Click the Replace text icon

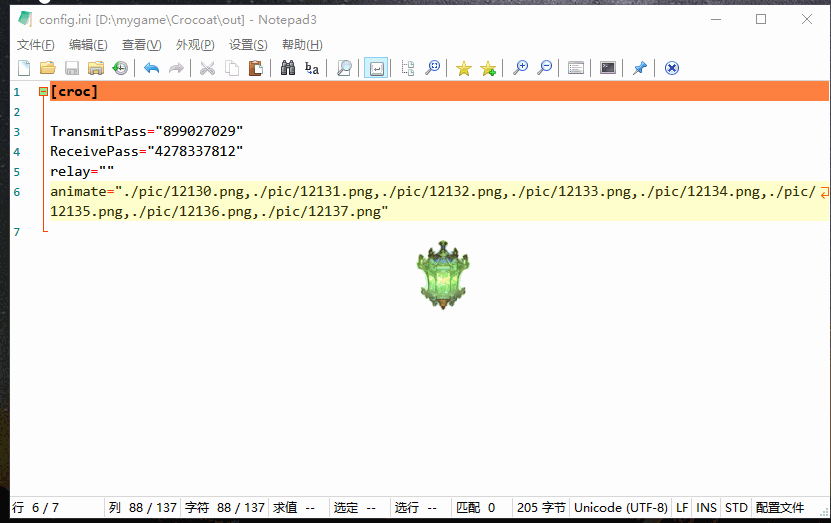(312, 68)
